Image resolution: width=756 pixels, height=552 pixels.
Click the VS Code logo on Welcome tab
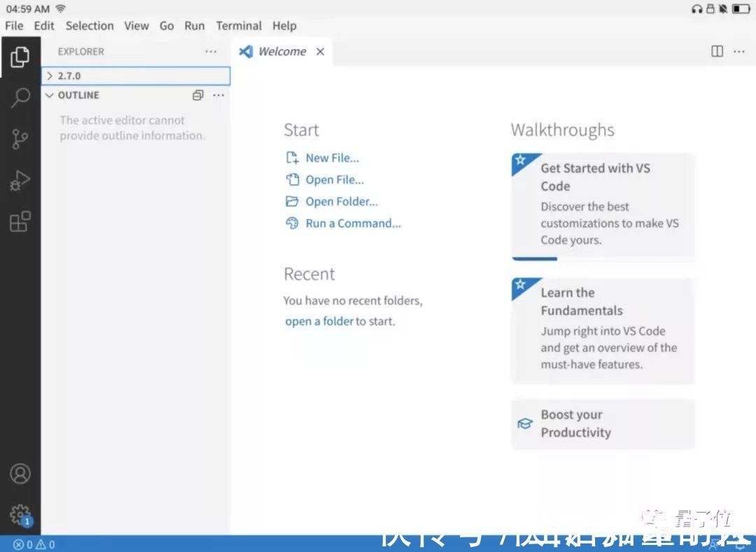click(x=246, y=52)
